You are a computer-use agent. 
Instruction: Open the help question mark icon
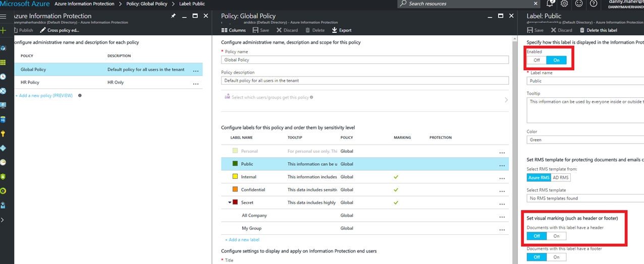[x=594, y=4]
